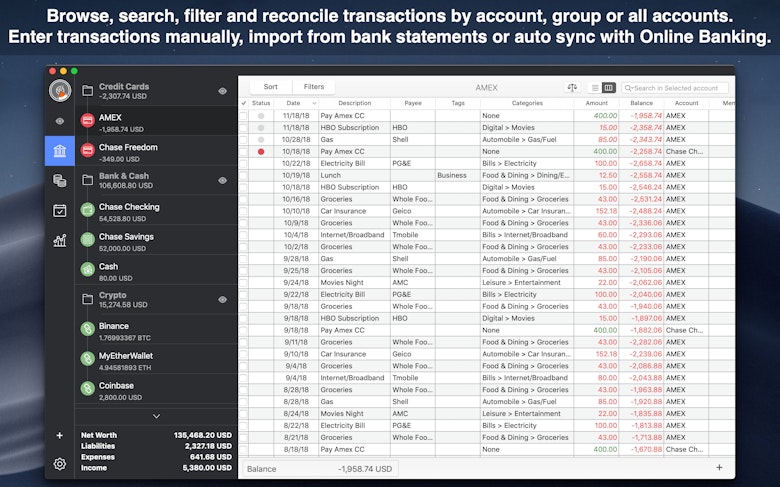Select the Chase Checking account
Image resolution: width=780 pixels, height=487 pixels.
[156, 210]
